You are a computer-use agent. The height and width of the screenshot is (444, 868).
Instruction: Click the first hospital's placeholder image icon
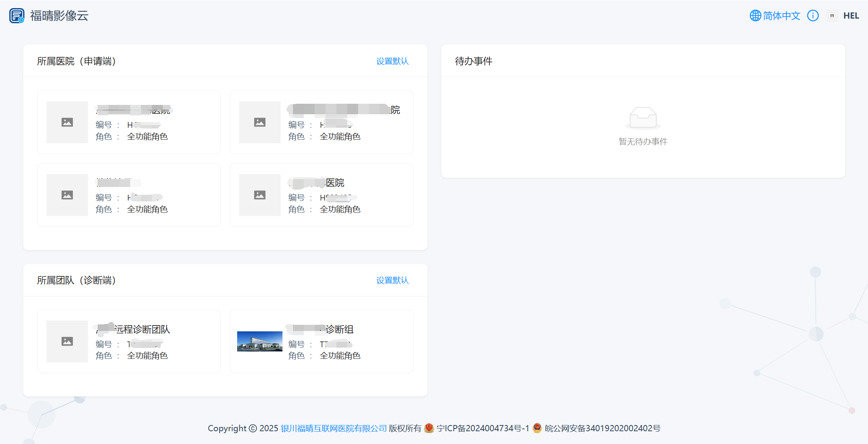click(x=67, y=122)
